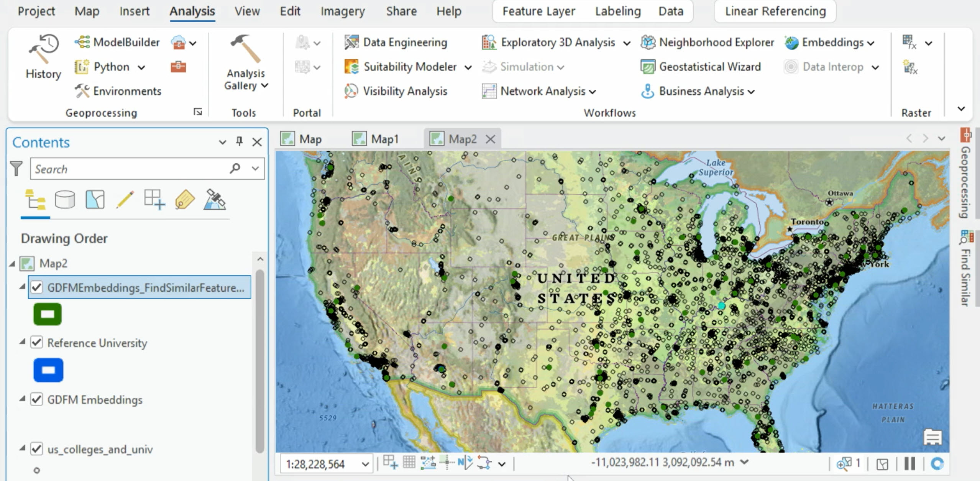Click the blue Reference University symbol swatch
This screenshot has height=481, width=980.
(x=48, y=369)
